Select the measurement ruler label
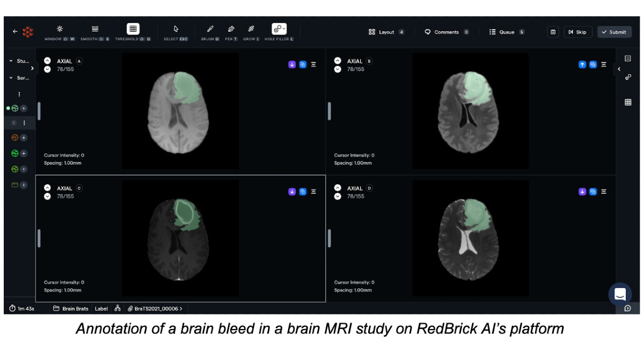 pyautogui.click(x=15, y=185)
